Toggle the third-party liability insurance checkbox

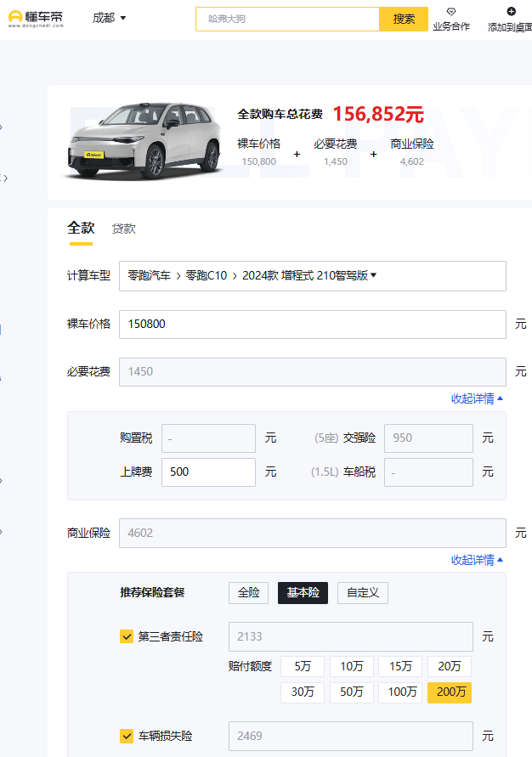[127, 636]
